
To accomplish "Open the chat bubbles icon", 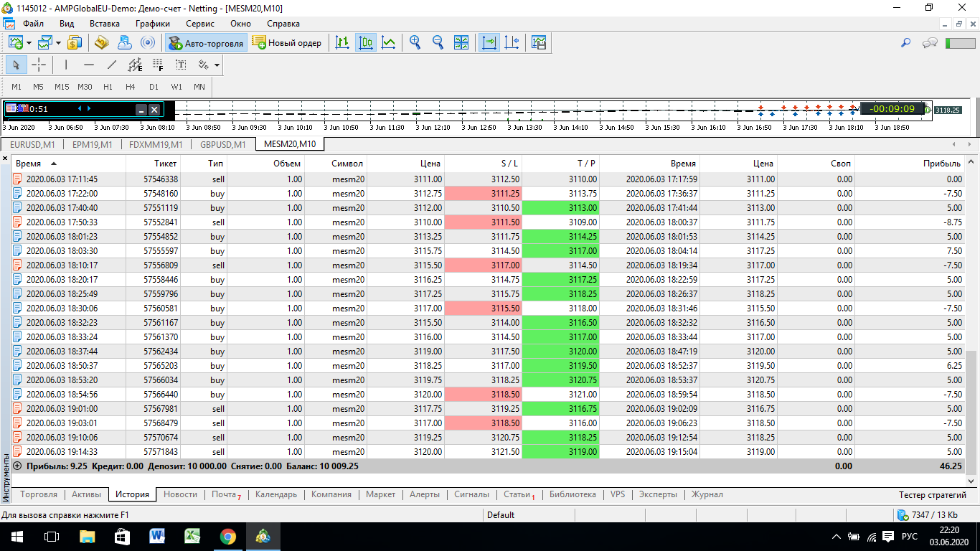I will click(930, 43).
